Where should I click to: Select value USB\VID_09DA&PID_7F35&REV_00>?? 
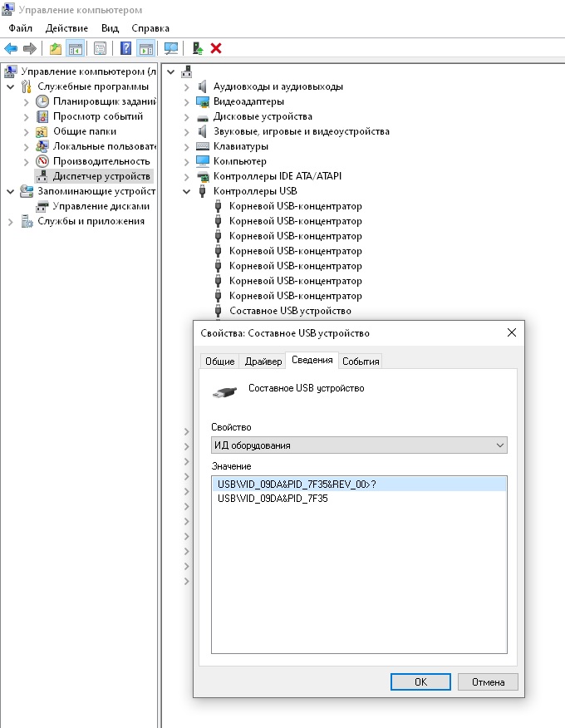[359, 485]
